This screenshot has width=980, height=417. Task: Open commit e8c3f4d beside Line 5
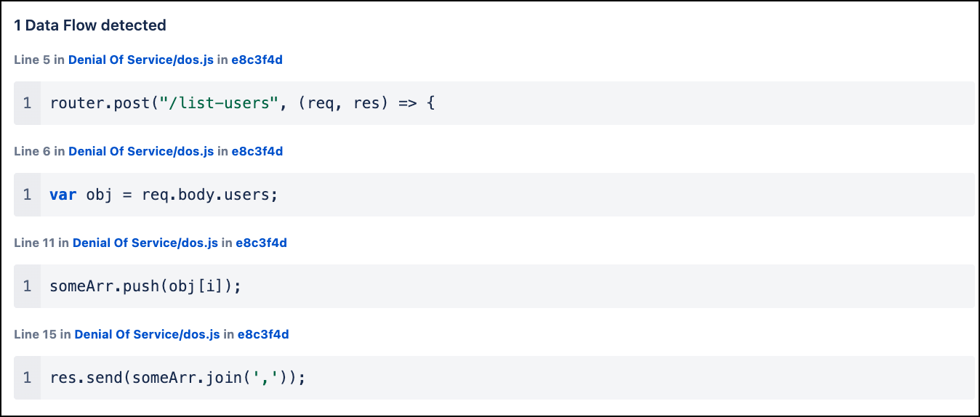(257, 60)
